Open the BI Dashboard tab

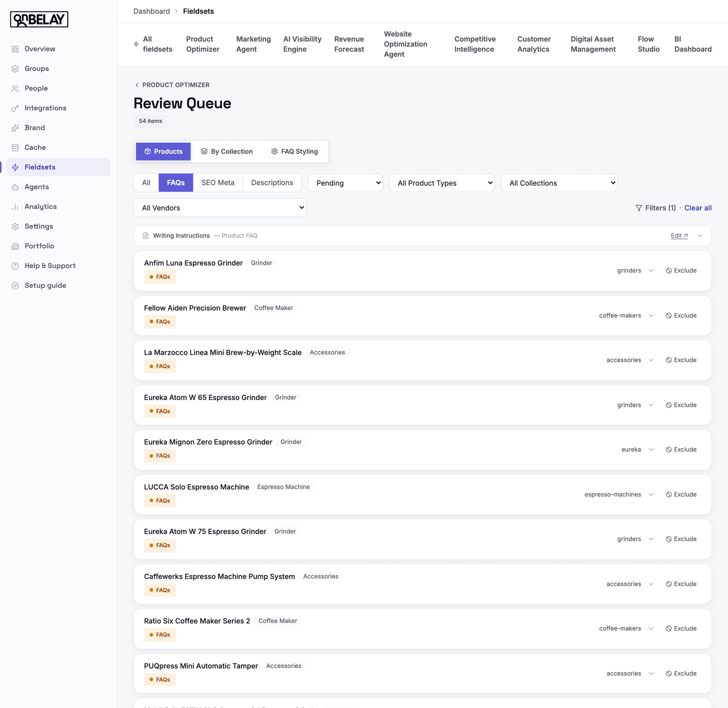[x=693, y=44]
